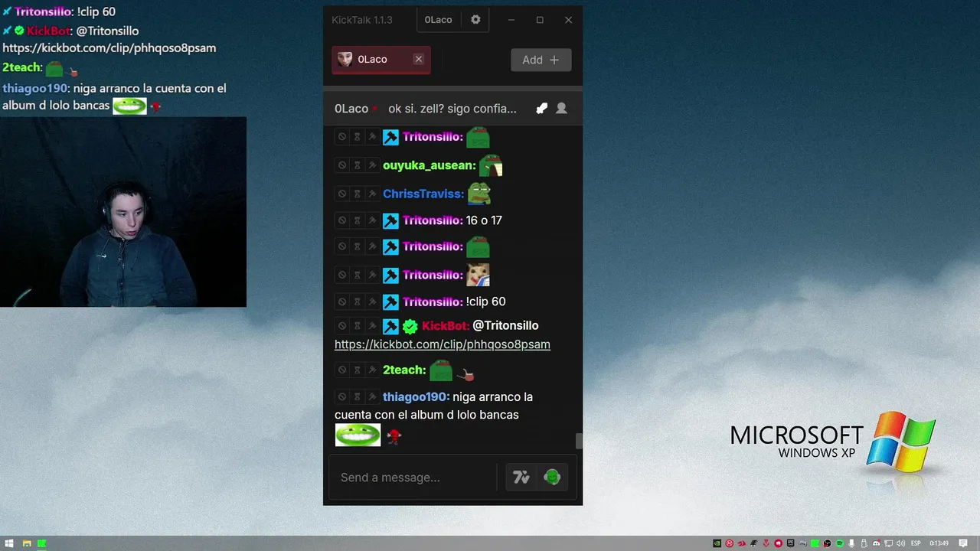Click the stream title 'ok si. zell? sigo confia...'

(x=452, y=109)
